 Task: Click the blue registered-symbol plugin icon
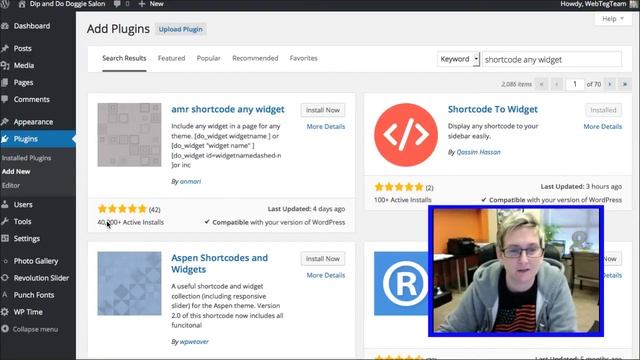click(401, 283)
